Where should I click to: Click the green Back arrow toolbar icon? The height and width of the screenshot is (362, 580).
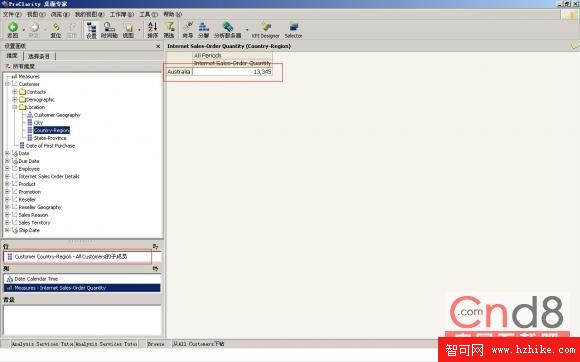(x=13, y=30)
